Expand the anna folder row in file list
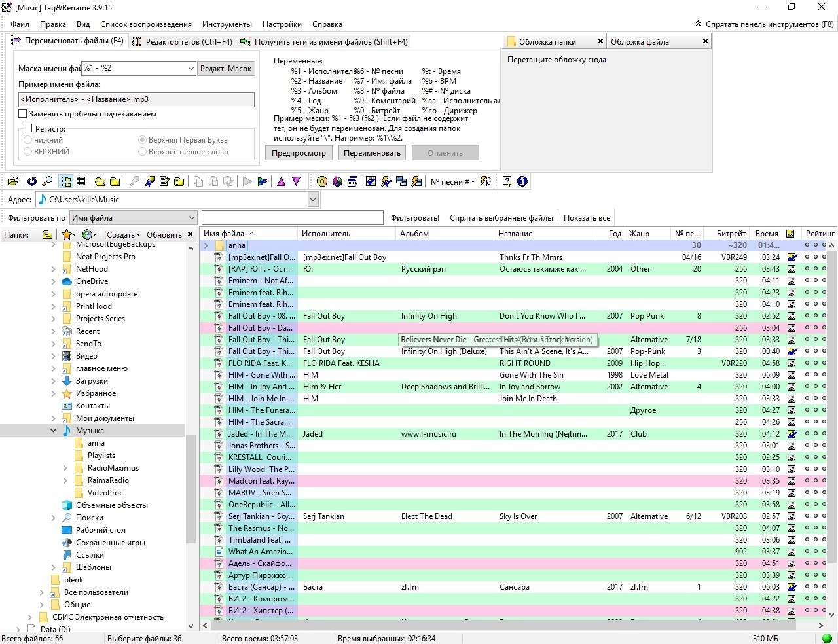838x644 pixels. 206,245
